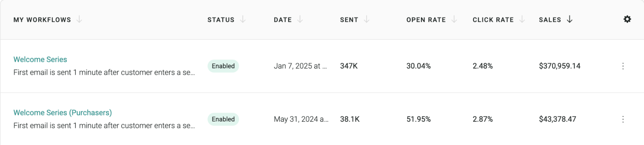The width and height of the screenshot is (644, 145).
Task: Open Welcome Series (Purchasers) workflow link
Action: 62,112
